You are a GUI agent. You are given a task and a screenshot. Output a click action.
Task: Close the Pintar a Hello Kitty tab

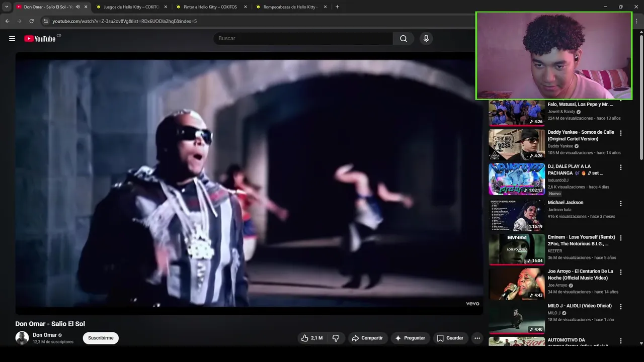pyautogui.click(x=246, y=7)
